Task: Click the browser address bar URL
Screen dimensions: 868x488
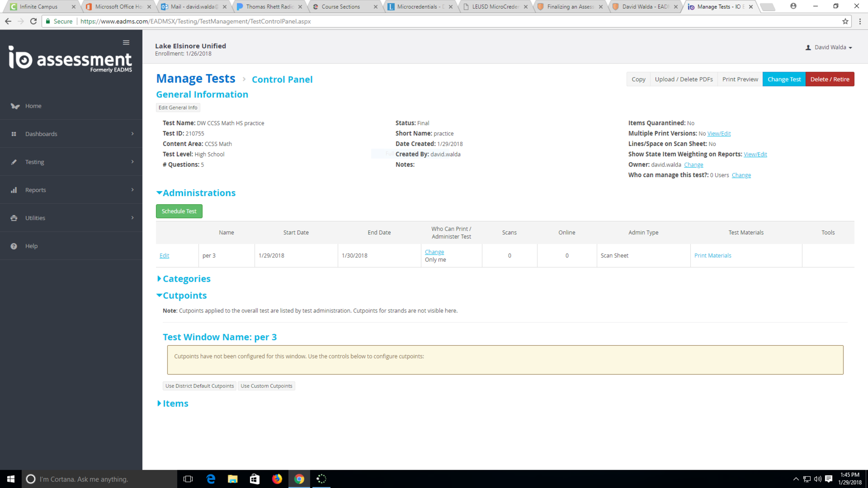Action: [195, 21]
